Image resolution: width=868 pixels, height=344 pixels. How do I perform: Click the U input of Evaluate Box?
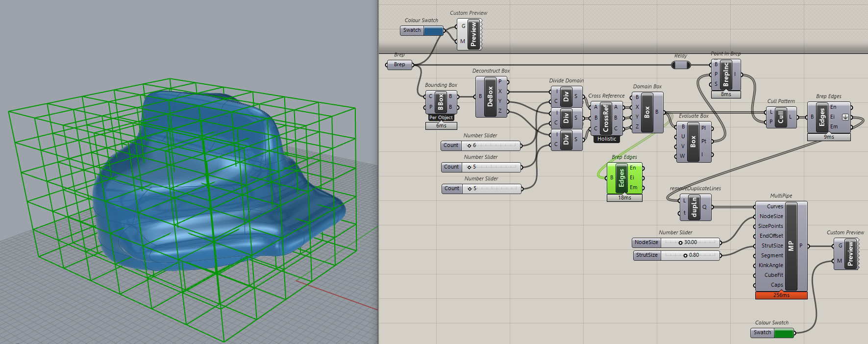coord(683,137)
